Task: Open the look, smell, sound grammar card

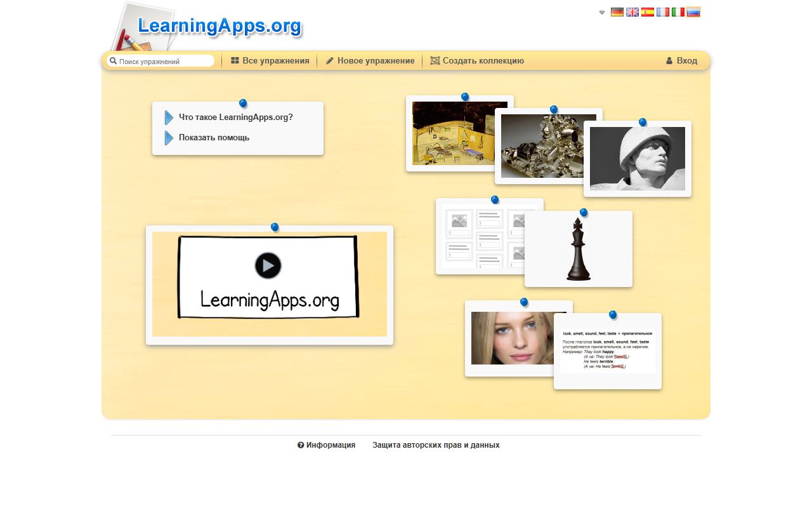Action: 608,351
